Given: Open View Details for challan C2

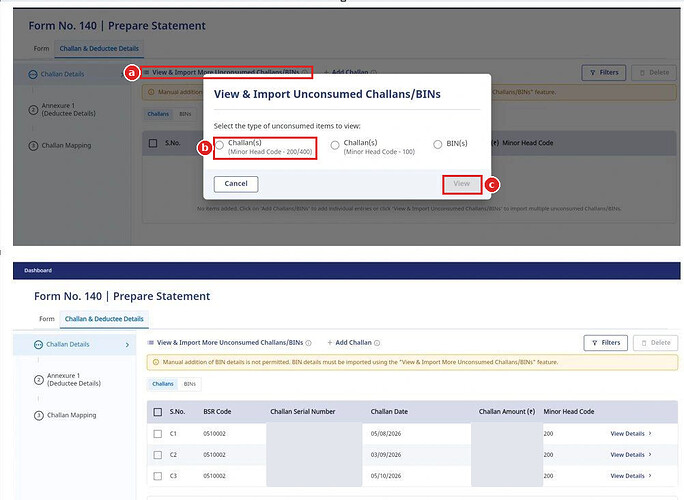Looking at the screenshot, I should (x=627, y=455).
